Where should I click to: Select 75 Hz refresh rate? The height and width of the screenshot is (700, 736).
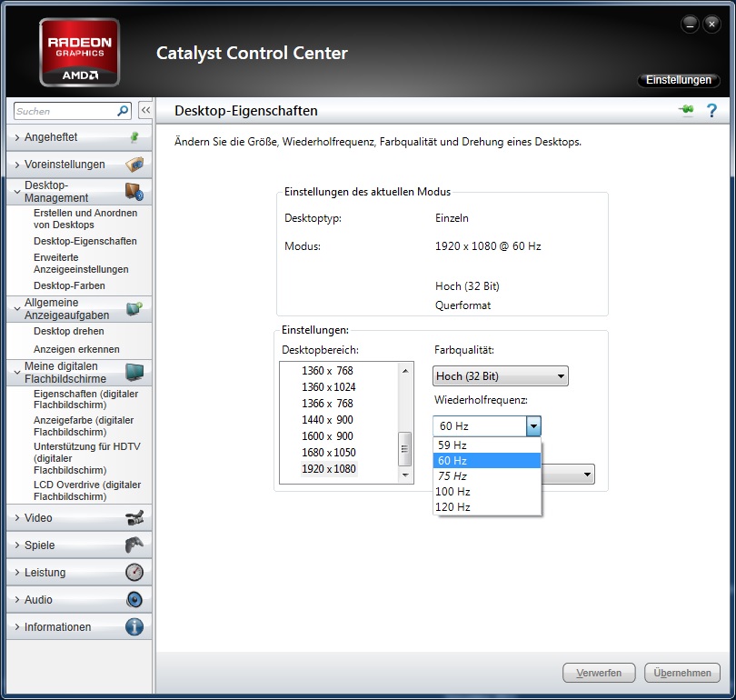click(x=487, y=476)
